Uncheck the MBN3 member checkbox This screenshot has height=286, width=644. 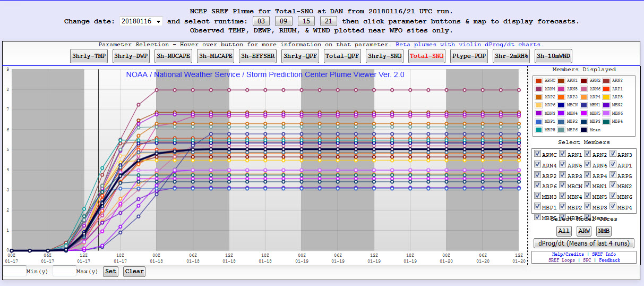coord(538,197)
